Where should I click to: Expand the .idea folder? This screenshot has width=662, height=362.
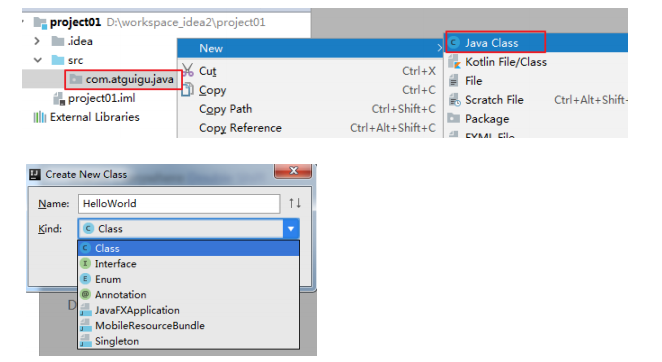click(x=37, y=41)
